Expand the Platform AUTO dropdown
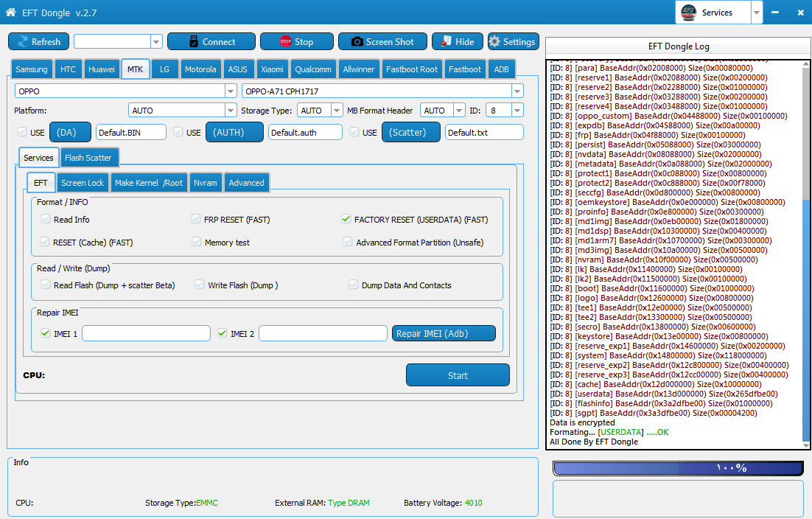This screenshot has width=812, height=519. (x=231, y=111)
